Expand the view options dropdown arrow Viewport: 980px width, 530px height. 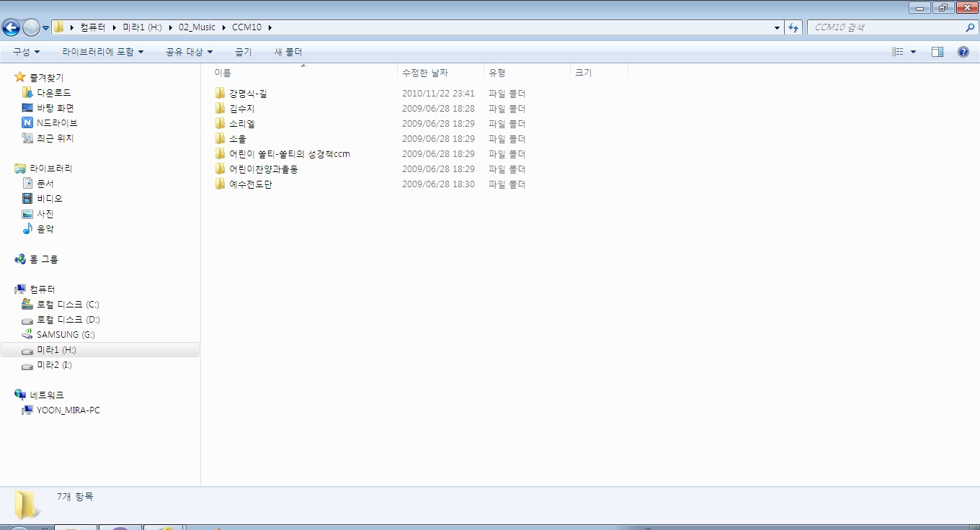[x=914, y=52]
